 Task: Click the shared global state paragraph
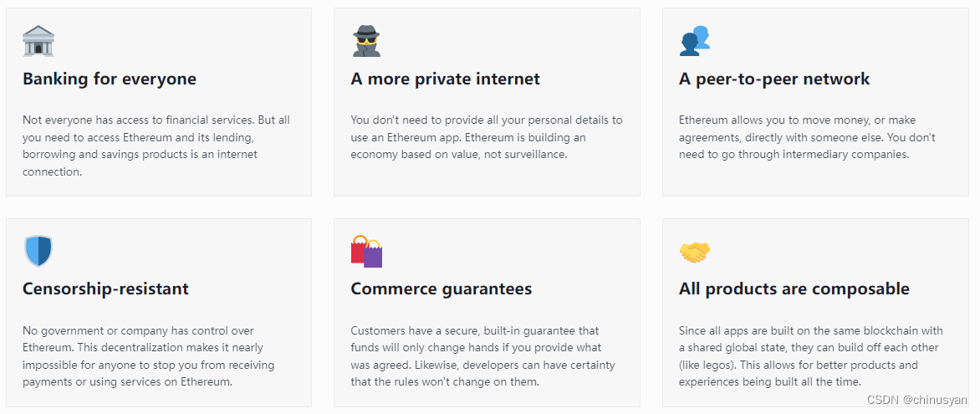tap(811, 355)
